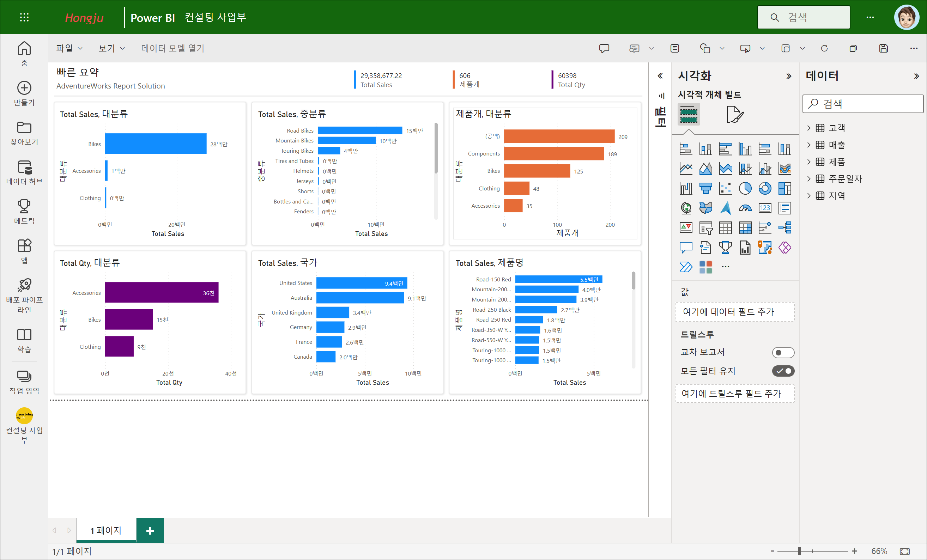Switch to the 1 페이지 tab

[106, 530]
